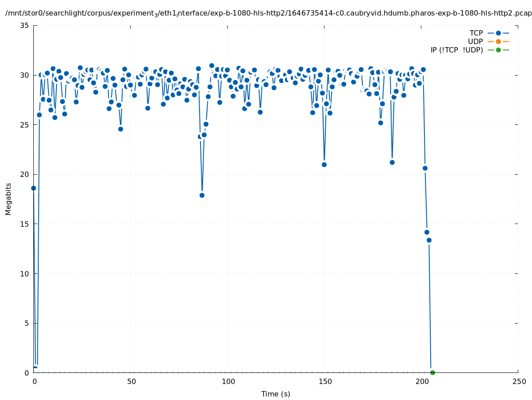Click the 100 tick label on the x-axis
The height and width of the screenshot is (400, 532).
point(228,381)
